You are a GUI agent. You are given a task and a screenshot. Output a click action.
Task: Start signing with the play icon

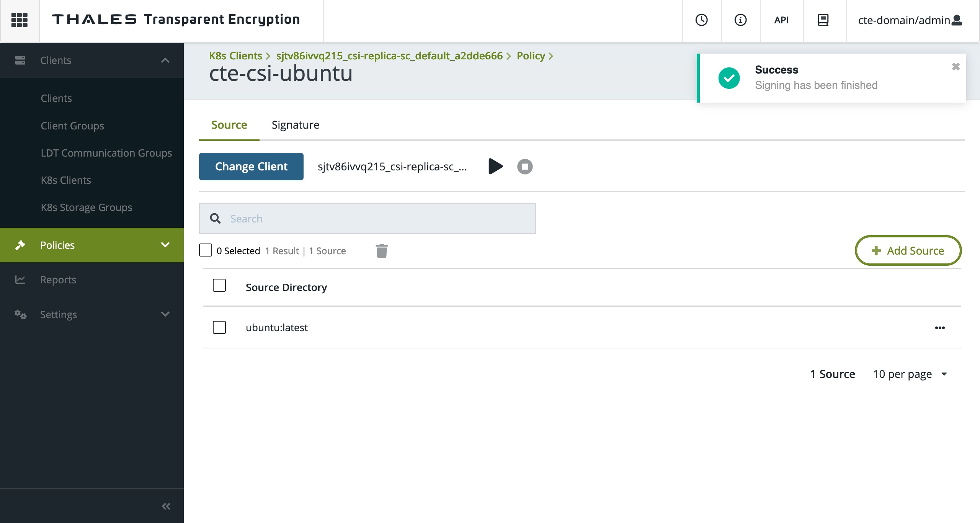coord(495,166)
